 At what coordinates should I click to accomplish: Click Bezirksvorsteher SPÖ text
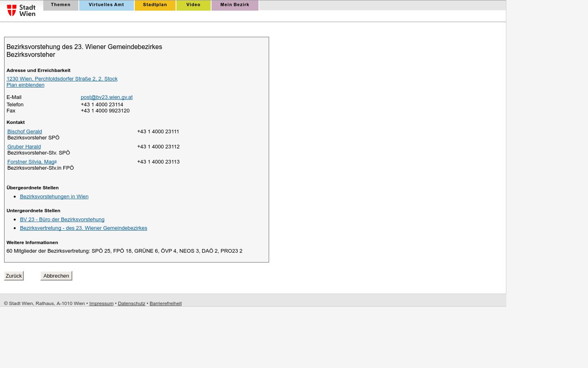coord(33,138)
